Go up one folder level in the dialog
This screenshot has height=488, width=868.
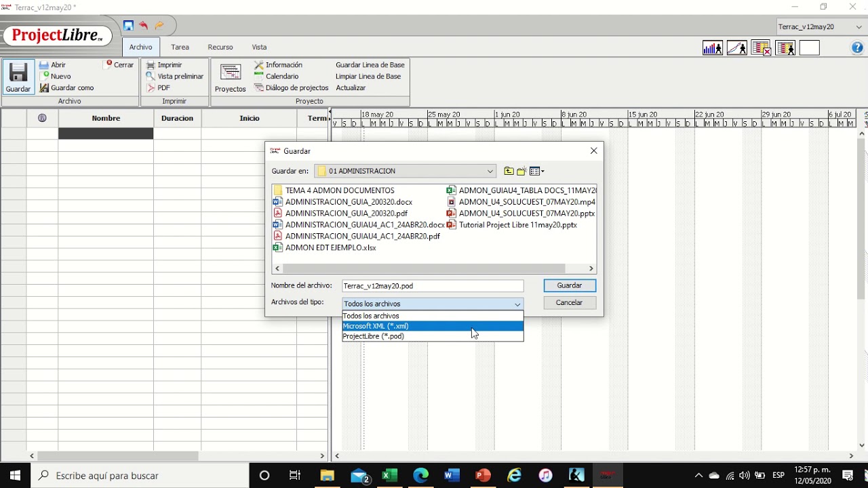point(509,171)
